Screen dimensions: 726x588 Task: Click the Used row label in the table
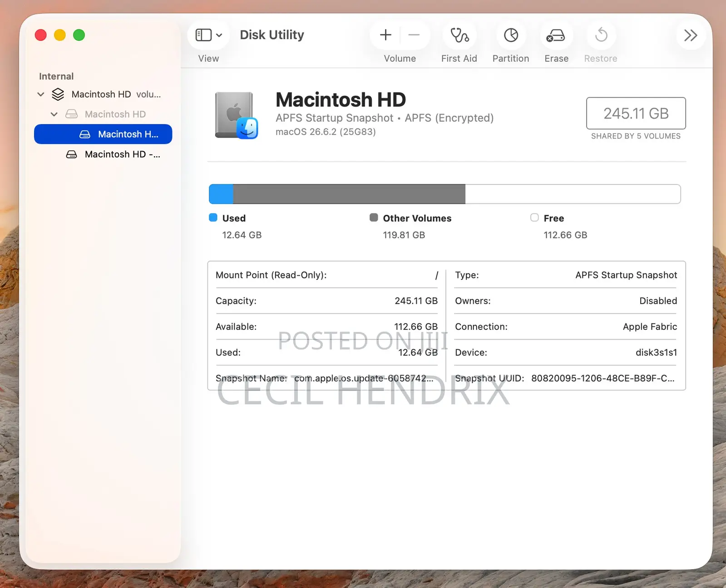click(228, 353)
